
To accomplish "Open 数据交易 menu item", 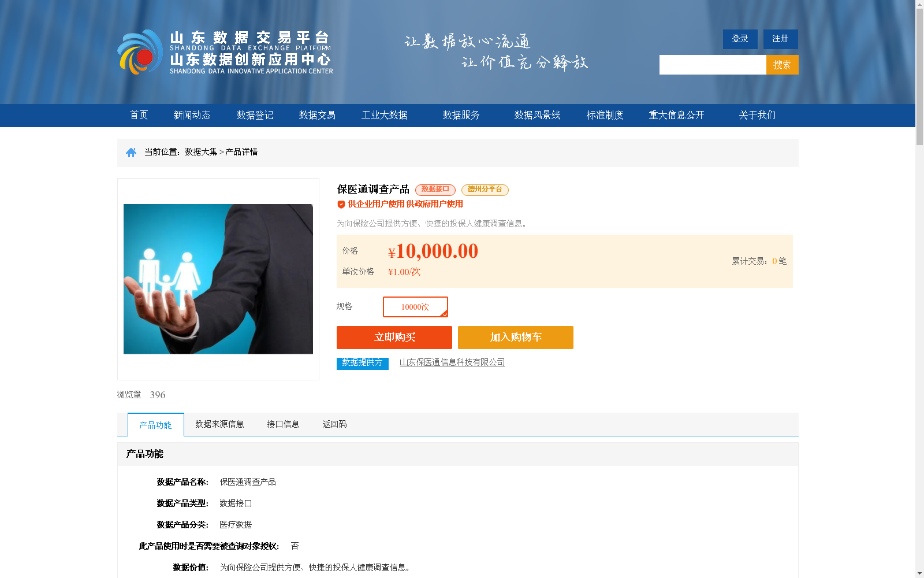I will 317,115.
